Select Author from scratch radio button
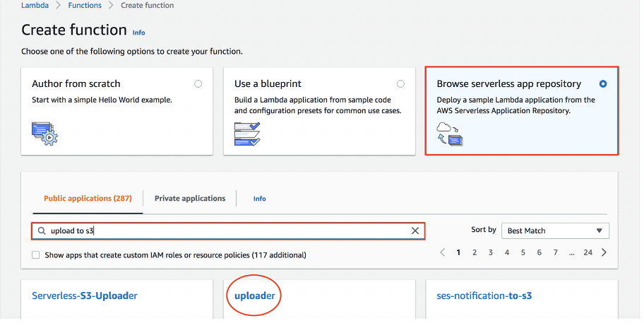This screenshot has width=644, height=328. (198, 84)
